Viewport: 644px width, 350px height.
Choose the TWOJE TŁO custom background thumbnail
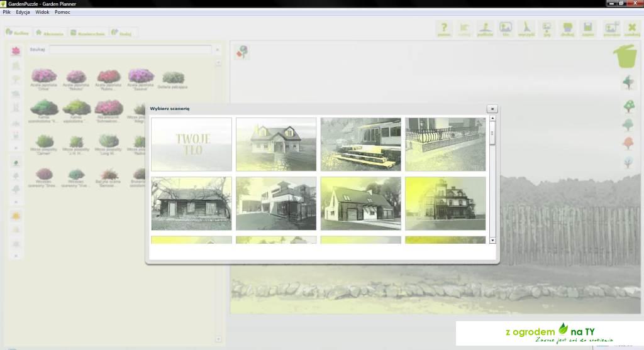pyautogui.click(x=191, y=144)
